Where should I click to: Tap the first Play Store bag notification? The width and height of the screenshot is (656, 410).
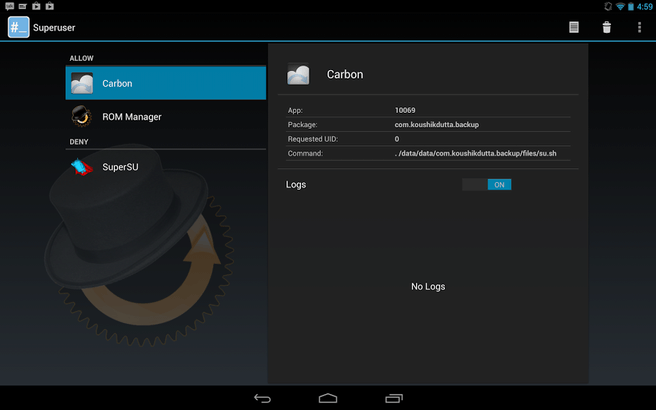point(36,6)
